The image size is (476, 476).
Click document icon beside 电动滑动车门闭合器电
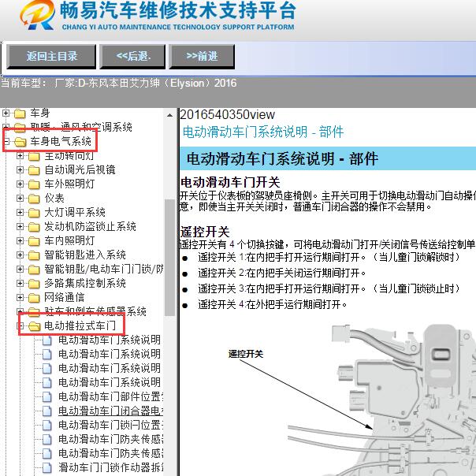(x=47, y=411)
